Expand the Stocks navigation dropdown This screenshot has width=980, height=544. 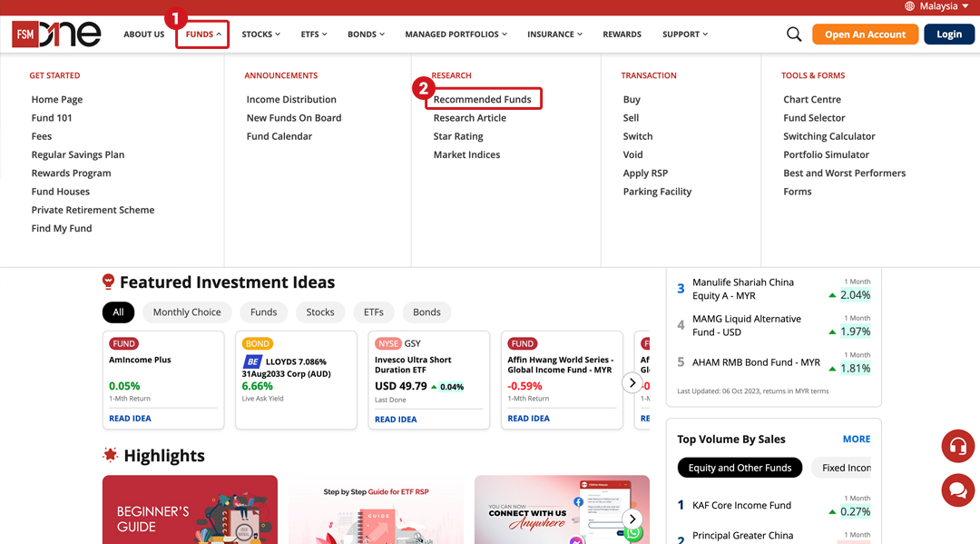click(260, 35)
